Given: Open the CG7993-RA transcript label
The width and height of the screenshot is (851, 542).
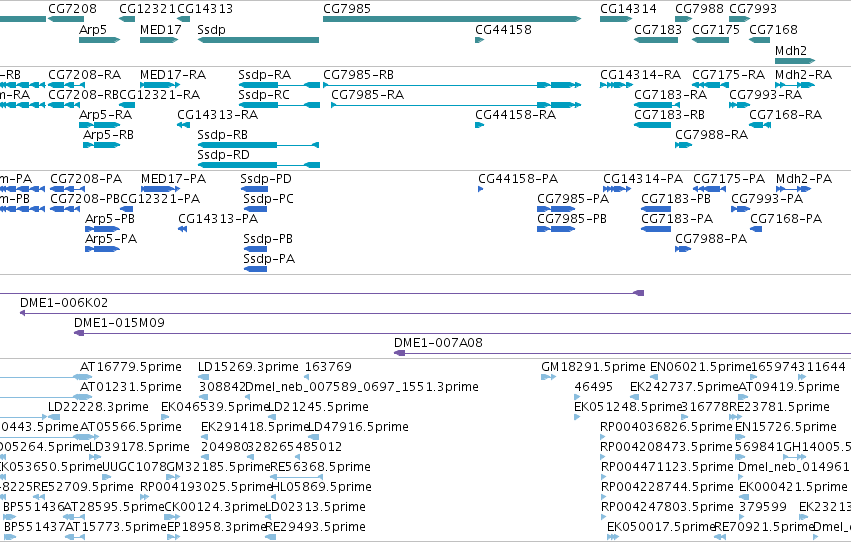Looking at the screenshot, I should pos(765,94).
